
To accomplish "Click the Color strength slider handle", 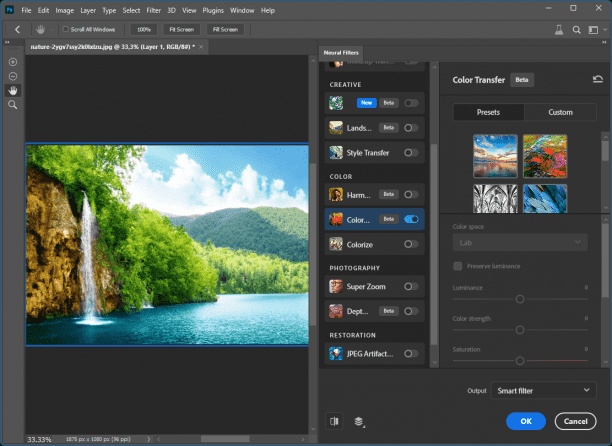I will [x=520, y=329].
